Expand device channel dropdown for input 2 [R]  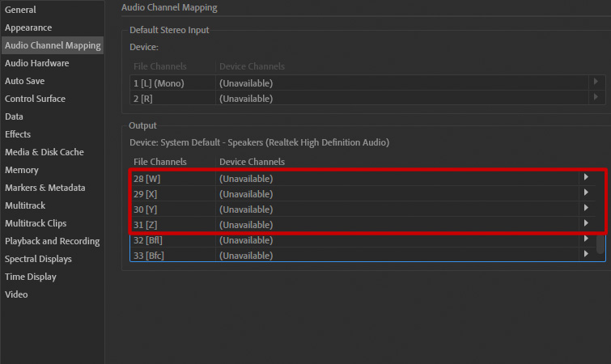pyautogui.click(x=596, y=98)
